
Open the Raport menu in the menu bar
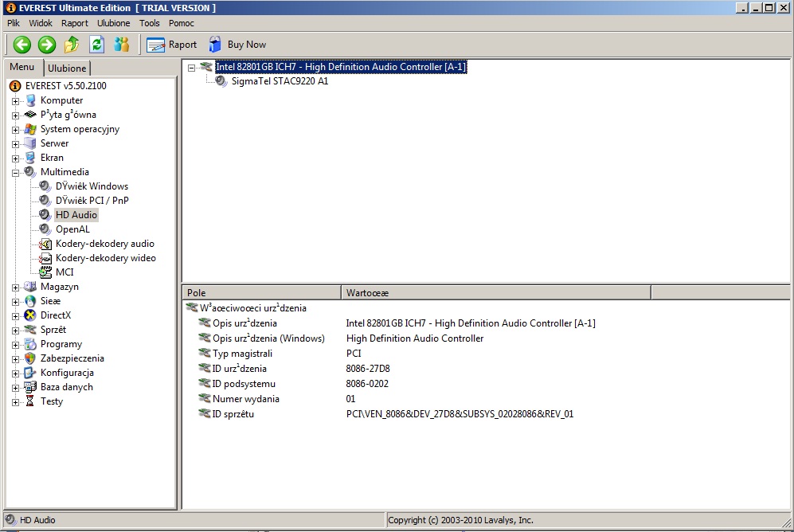tap(74, 23)
